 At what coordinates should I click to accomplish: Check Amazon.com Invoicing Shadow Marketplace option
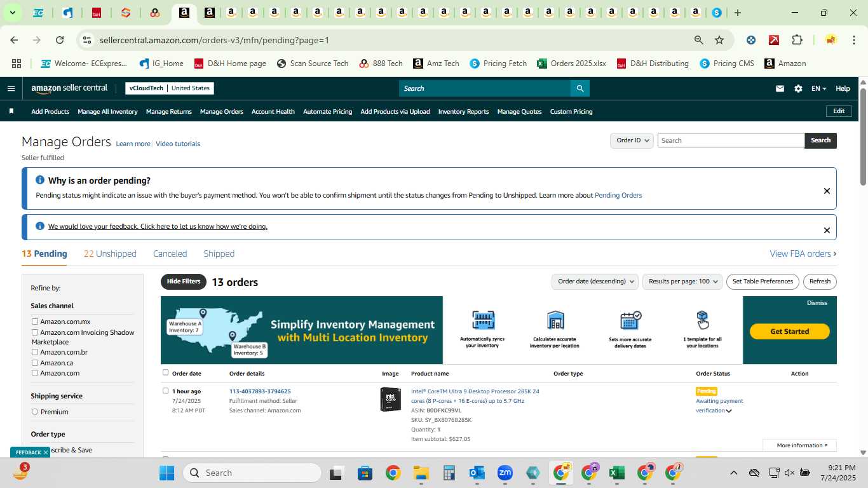click(x=35, y=332)
